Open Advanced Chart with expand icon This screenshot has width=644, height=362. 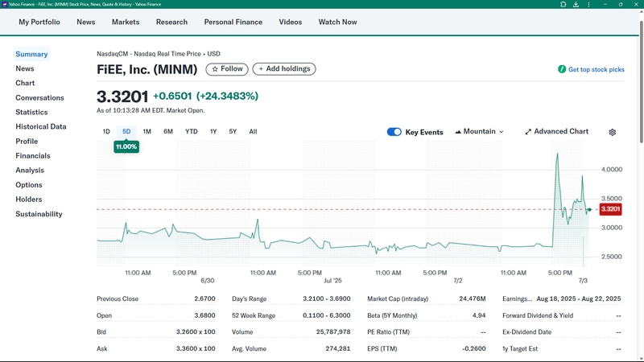(x=528, y=132)
